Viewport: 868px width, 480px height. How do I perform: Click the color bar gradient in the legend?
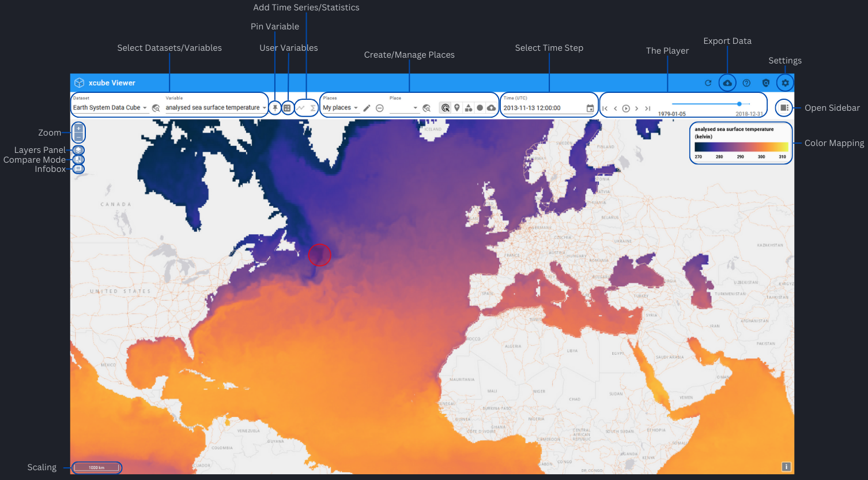point(741,148)
